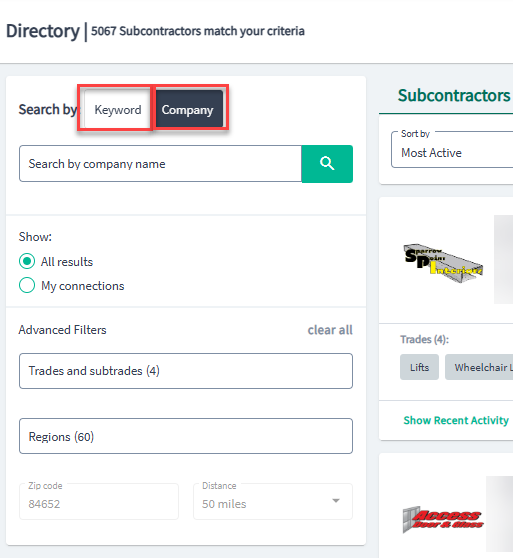The width and height of the screenshot is (513, 558).
Task: Expand the Trades and subtrades (4) filter
Action: coord(186,371)
